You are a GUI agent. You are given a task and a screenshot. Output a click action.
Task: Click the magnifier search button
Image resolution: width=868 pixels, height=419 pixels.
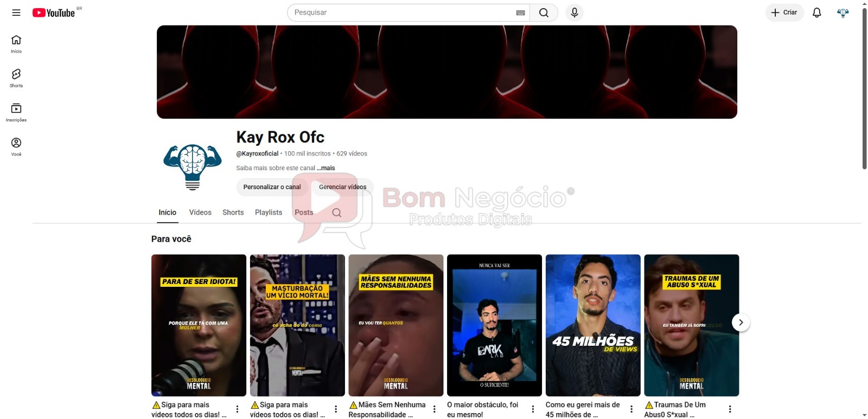point(544,12)
